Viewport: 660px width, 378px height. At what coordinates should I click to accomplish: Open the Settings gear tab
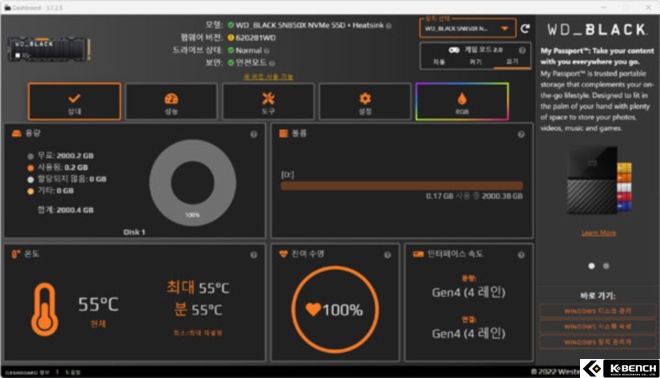(x=365, y=101)
